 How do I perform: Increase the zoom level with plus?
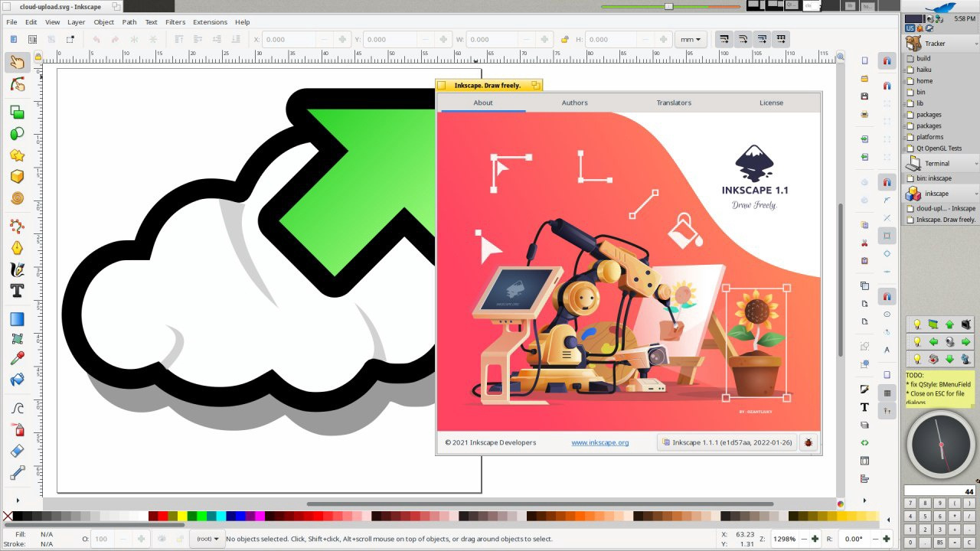(x=815, y=539)
